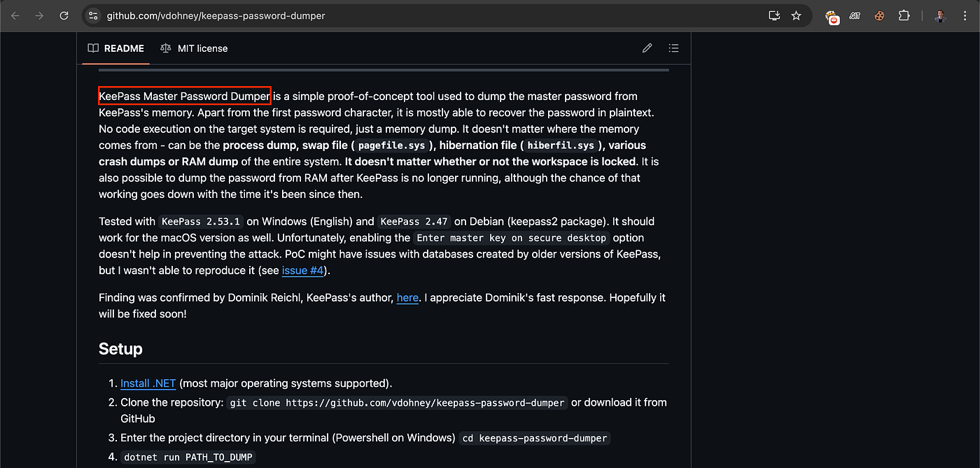Image resolution: width=980 pixels, height=468 pixels.
Task: Go back to the previous page
Action: [15, 15]
